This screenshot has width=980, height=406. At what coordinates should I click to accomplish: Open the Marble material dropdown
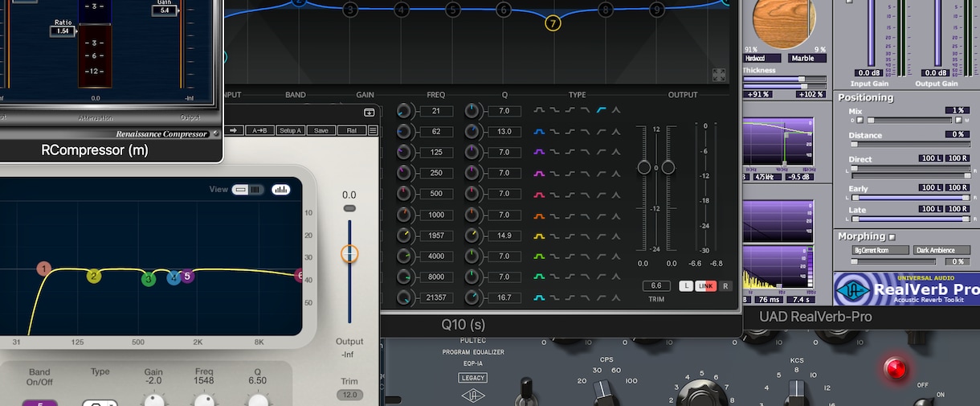806,58
